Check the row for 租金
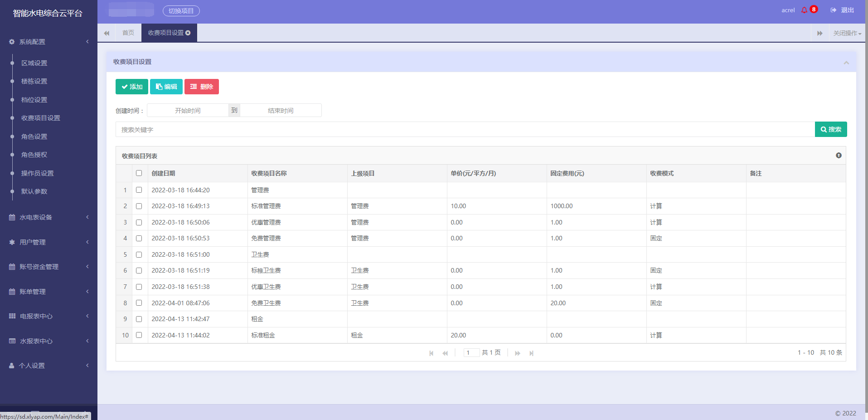The width and height of the screenshot is (868, 420). (x=139, y=319)
